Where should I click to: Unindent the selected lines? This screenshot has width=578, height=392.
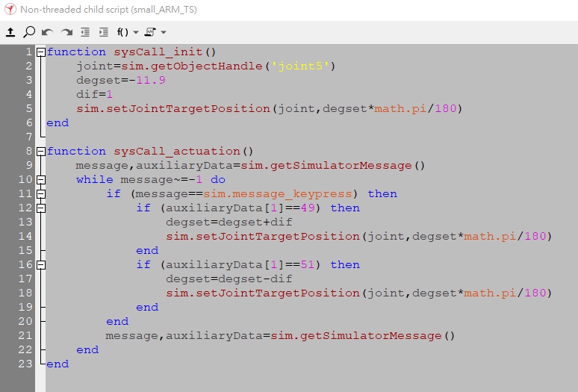[x=85, y=32]
